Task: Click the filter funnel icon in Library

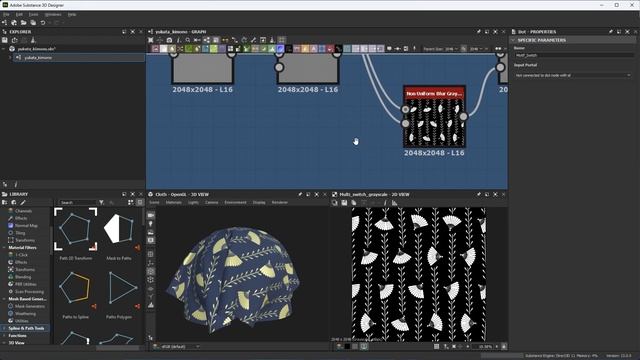Action: tap(101, 202)
